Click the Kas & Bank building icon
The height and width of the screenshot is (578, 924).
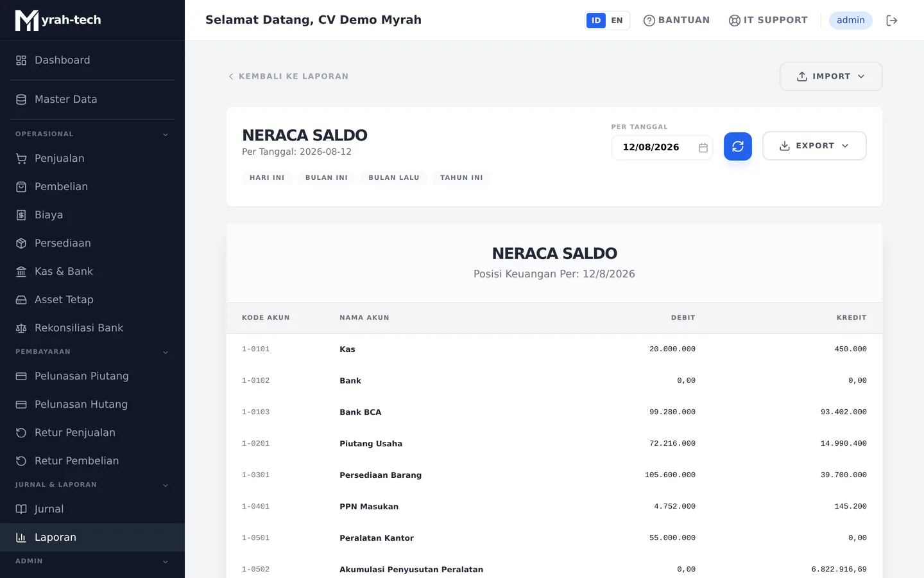point(21,272)
